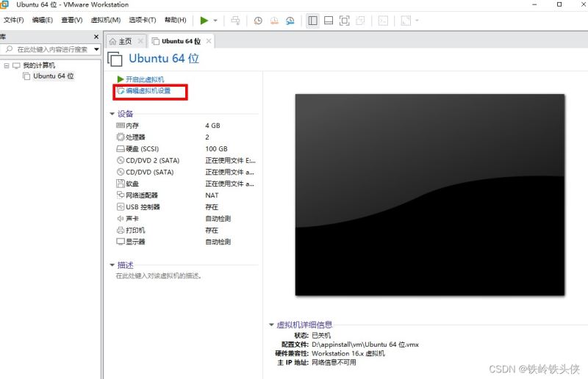The width and height of the screenshot is (588, 379).
Task: Collapse the 我的计算机 tree node
Action: point(7,65)
